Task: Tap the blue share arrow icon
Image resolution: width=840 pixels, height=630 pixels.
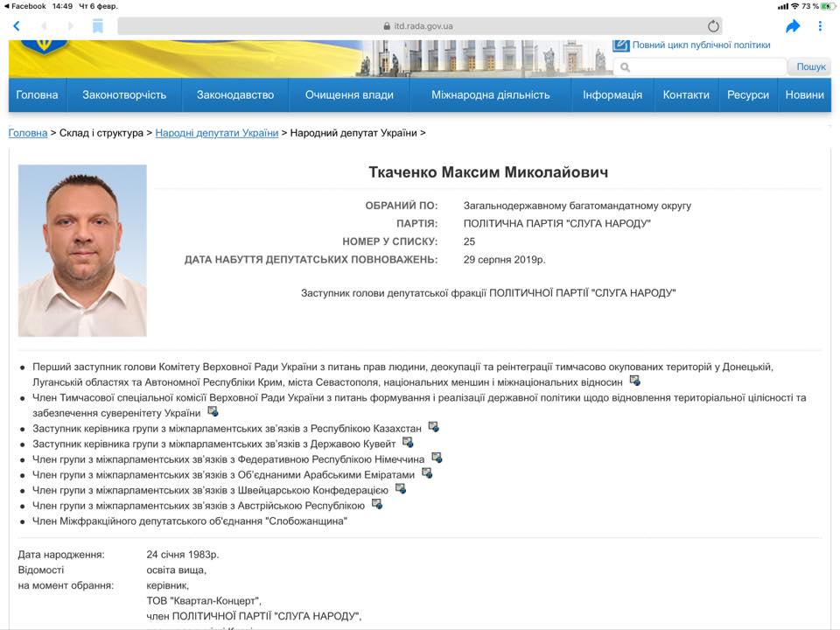Action: point(793,25)
